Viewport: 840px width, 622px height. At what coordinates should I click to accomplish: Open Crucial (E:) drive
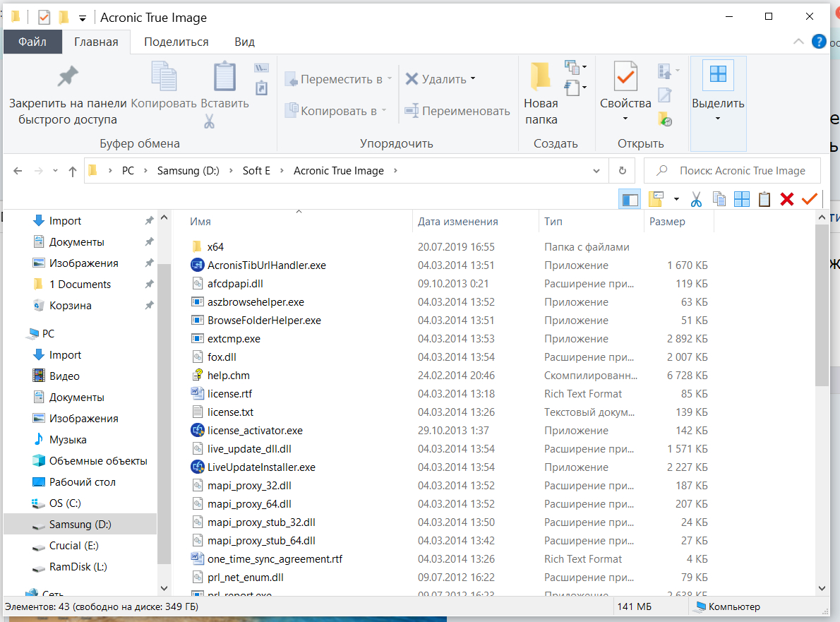tap(73, 546)
